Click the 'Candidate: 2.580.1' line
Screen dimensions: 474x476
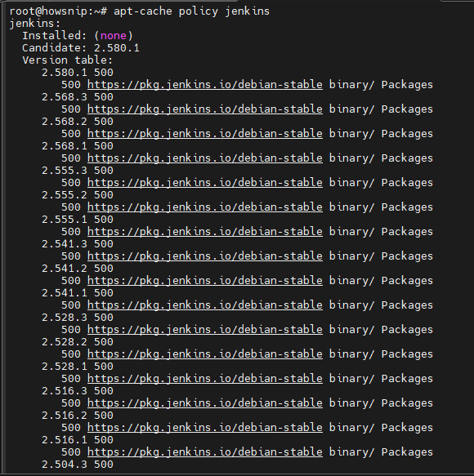(x=81, y=48)
